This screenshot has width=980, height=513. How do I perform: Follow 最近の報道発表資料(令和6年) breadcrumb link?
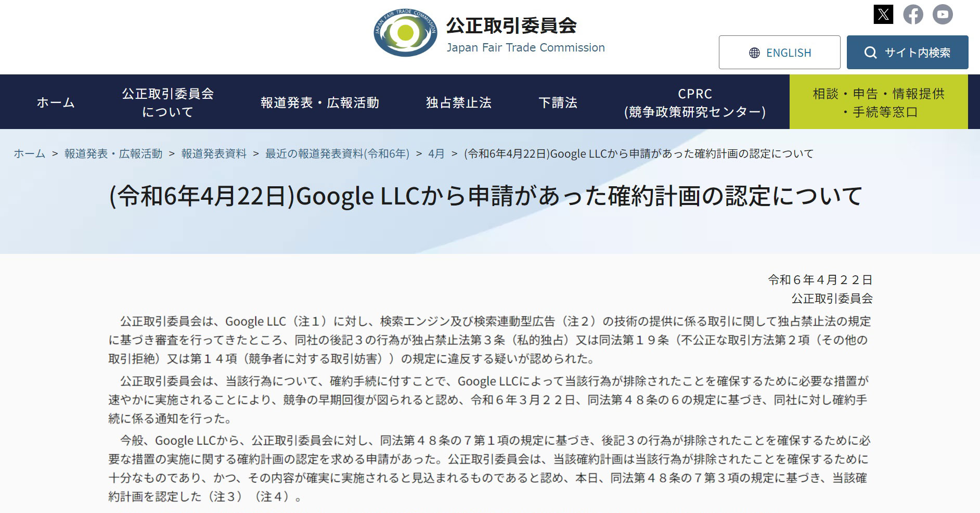(337, 153)
